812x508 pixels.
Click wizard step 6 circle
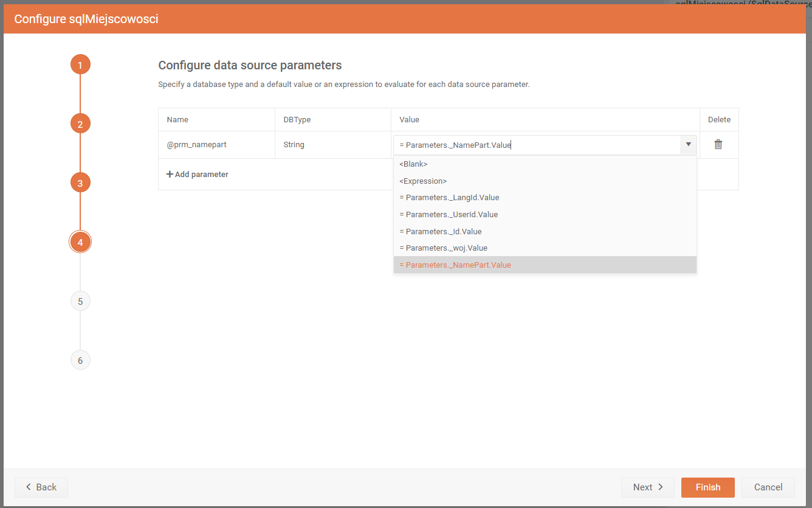coord(80,360)
